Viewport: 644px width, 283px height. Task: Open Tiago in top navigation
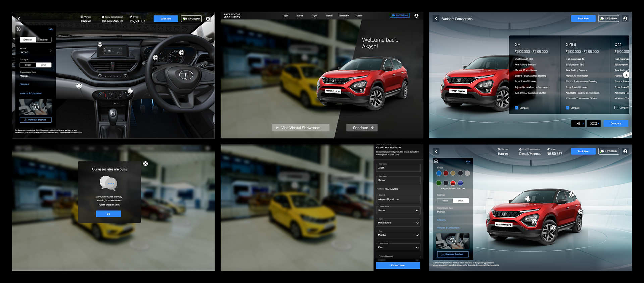[285, 16]
